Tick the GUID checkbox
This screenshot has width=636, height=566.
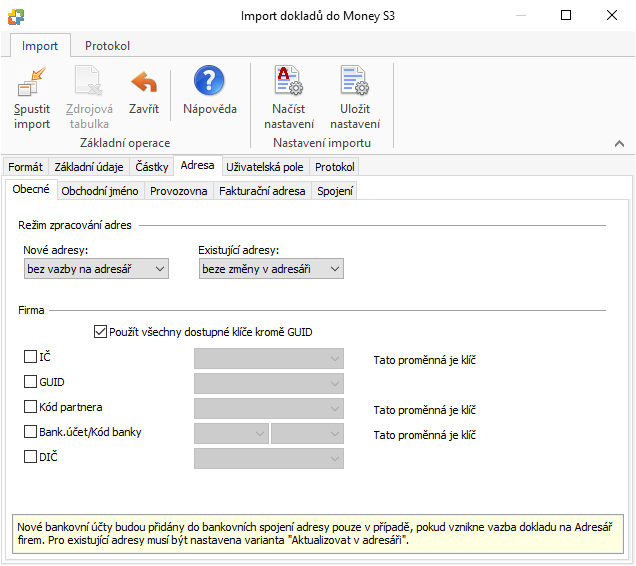[30, 382]
